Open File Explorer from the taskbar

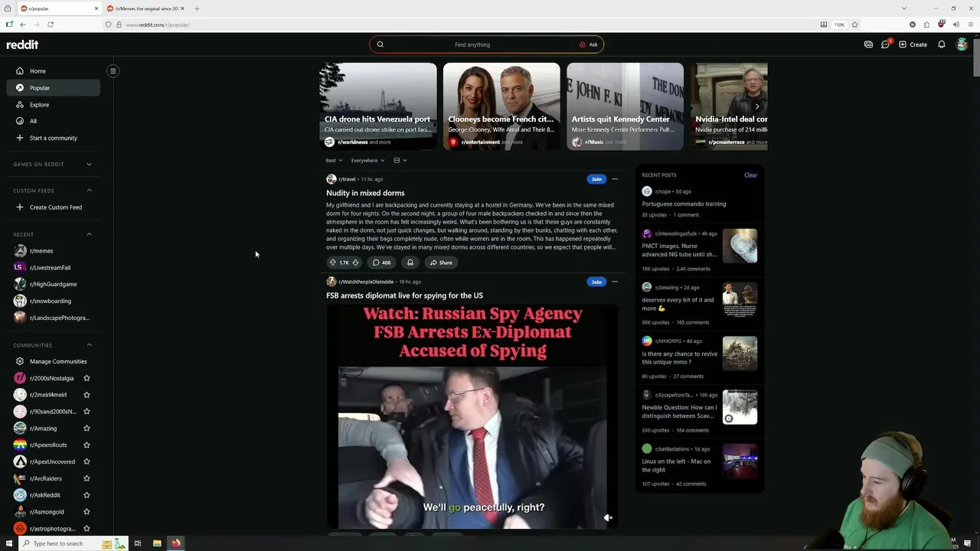tap(157, 543)
